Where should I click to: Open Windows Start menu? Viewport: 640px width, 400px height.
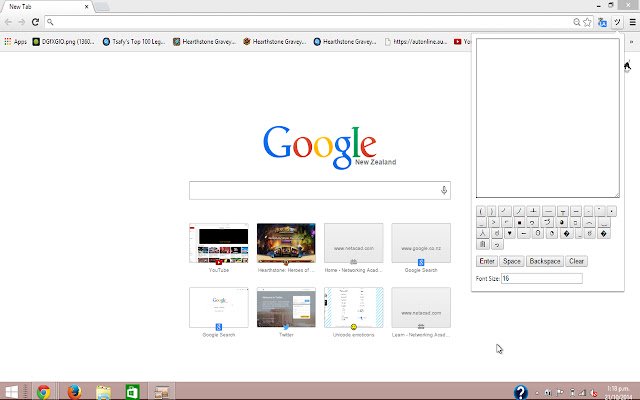click(x=11, y=392)
